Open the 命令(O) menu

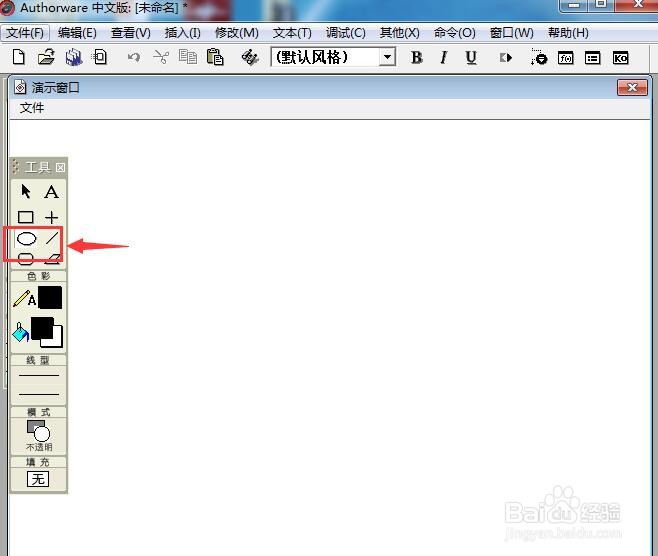point(455,33)
